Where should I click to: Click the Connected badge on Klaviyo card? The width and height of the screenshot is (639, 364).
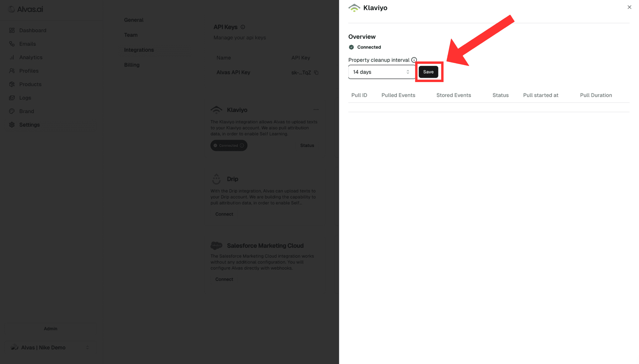[229, 146]
